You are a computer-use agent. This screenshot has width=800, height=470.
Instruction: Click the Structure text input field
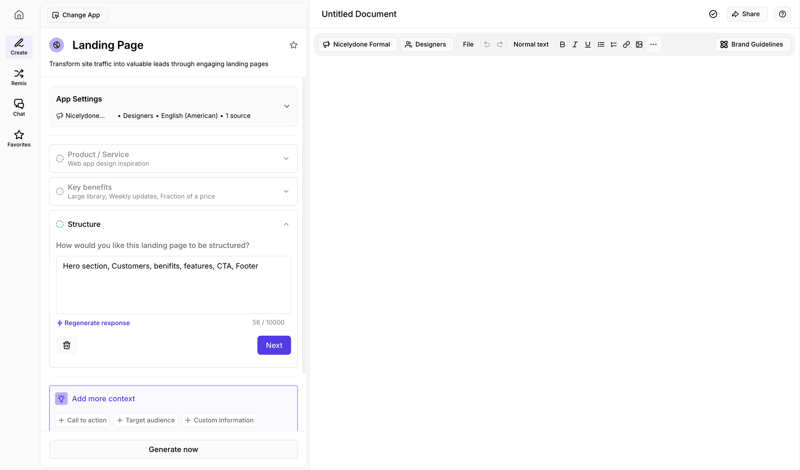[173, 285]
